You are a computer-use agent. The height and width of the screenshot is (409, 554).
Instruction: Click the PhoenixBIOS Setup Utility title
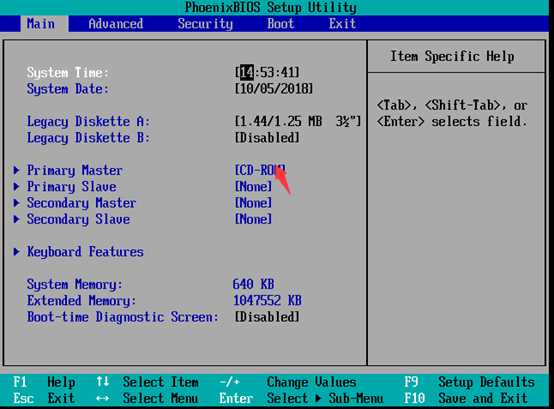point(271,7)
